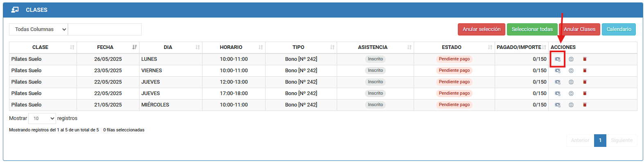Click the CLASES panel header icon
This screenshot has width=644, height=162.
pyautogui.click(x=15, y=10)
